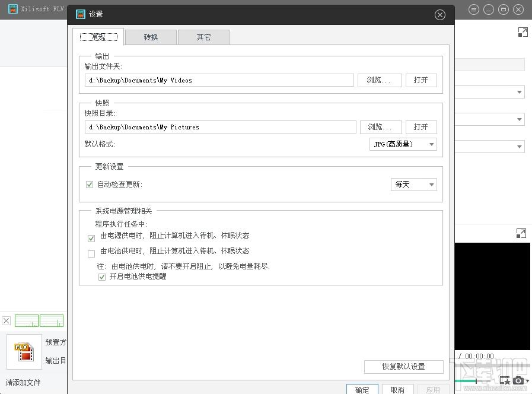This screenshot has height=394, width=532.
Task: Uncheck 由电源供电时 阻止待机 checkbox
Action: [91, 239]
